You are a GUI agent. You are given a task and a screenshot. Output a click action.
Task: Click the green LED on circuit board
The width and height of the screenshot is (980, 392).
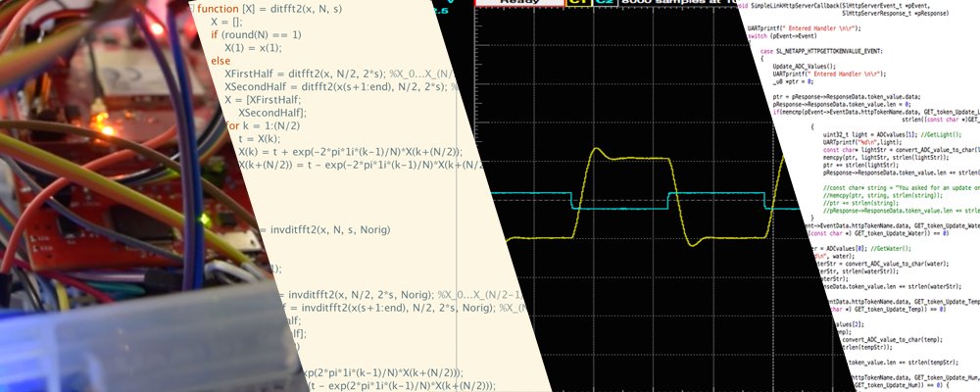pyautogui.click(x=203, y=219)
